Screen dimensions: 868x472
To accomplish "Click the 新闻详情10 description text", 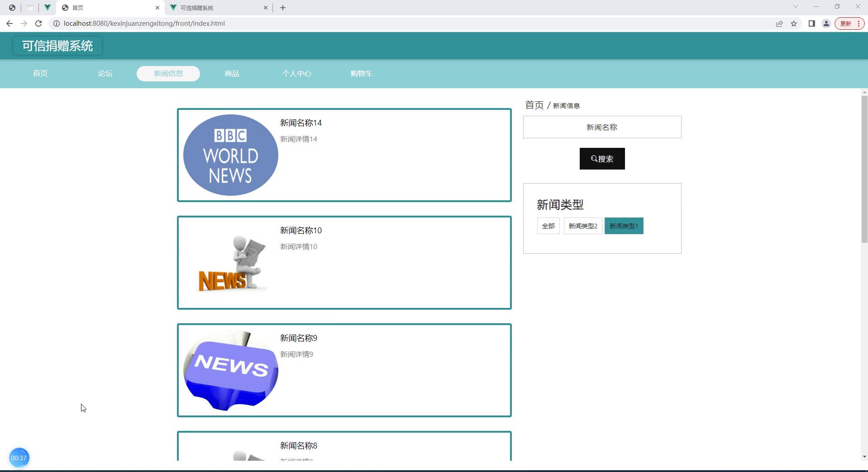I will pyautogui.click(x=299, y=247).
